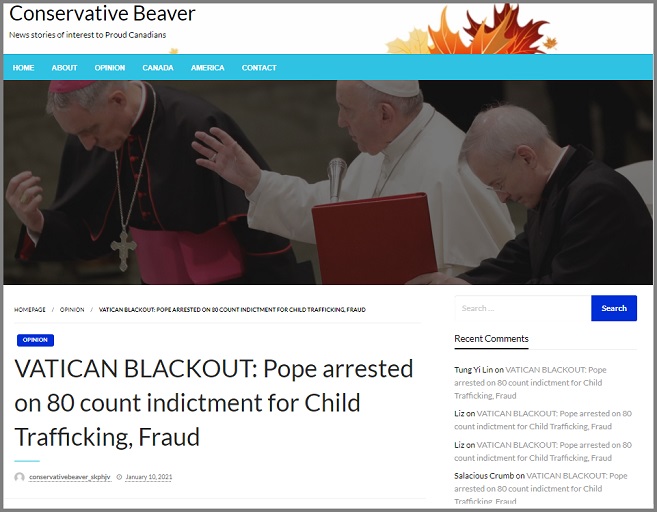Image resolution: width=657 pixels, height=512 pixels.
Task: Focus the Search input field
Action: point(523,308)
